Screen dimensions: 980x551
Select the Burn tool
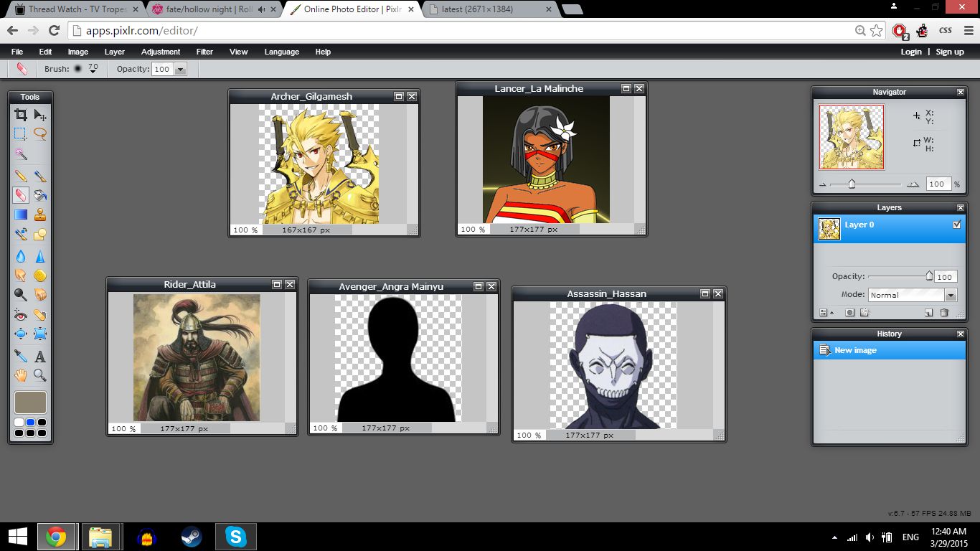(x=40, y=294)
